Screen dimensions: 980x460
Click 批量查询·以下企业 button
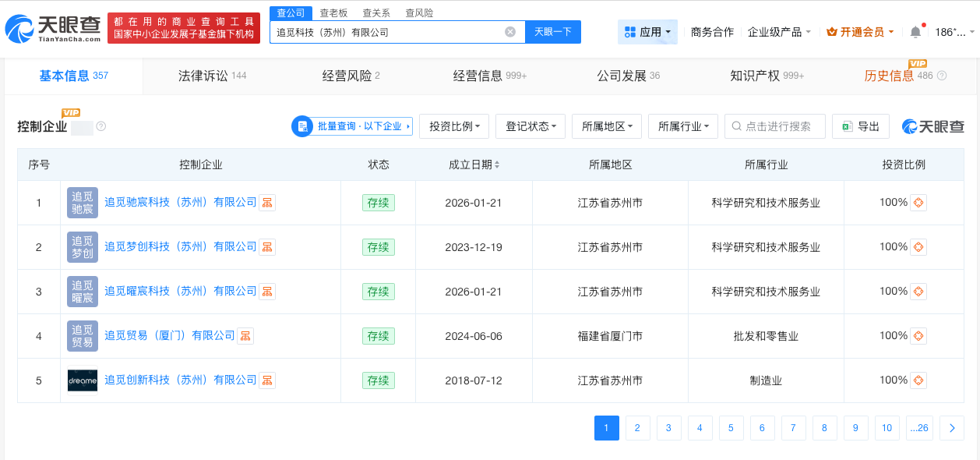[x=352, y=126]
